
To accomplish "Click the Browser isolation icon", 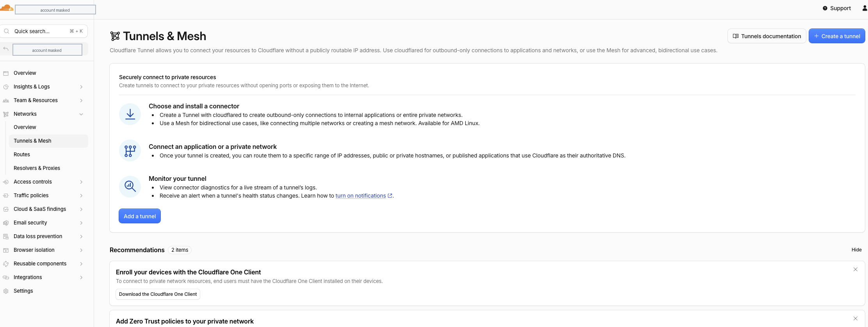I will [6, 250].
